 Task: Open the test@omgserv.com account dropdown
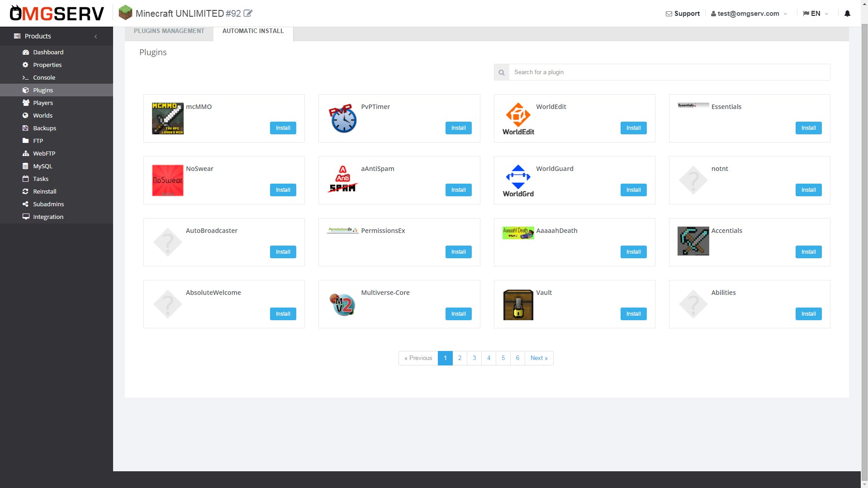749,14
